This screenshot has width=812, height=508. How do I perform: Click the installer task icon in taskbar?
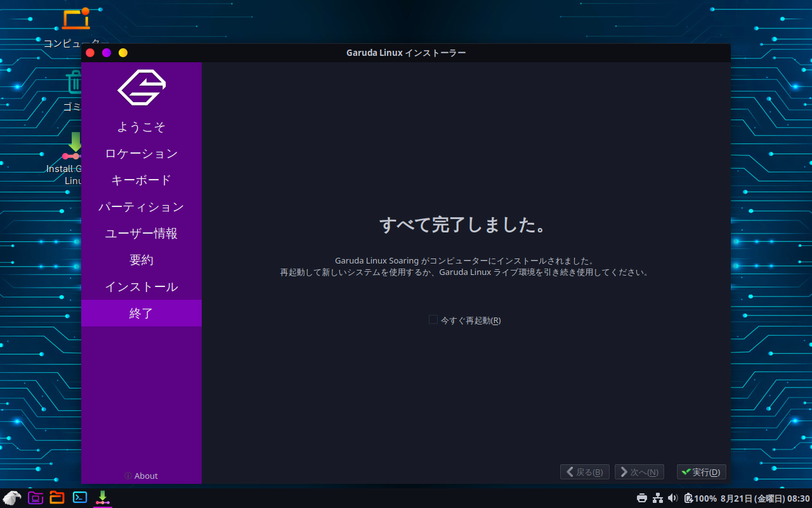[x=102, y=498]
